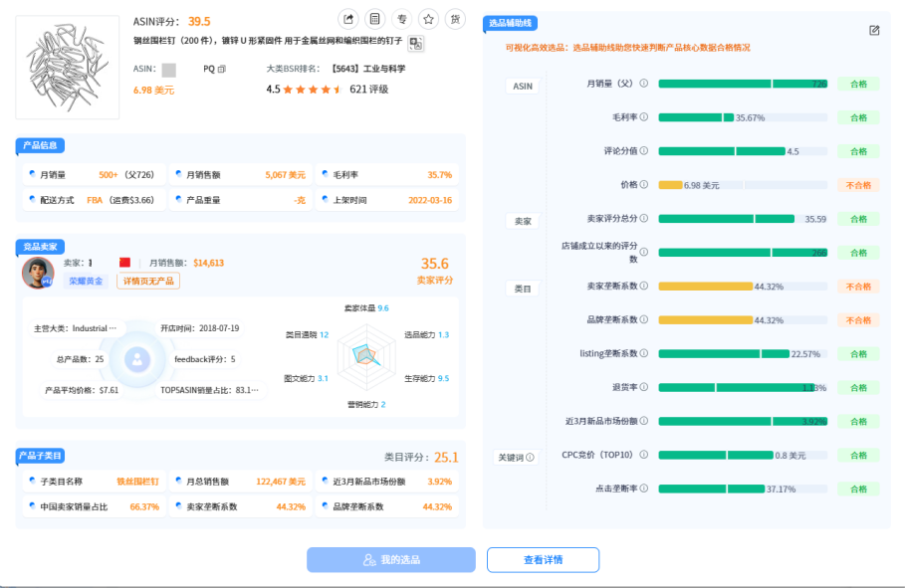Click the goods (货) icon
This screenshot has width=905, height=588.
(456, 18)
